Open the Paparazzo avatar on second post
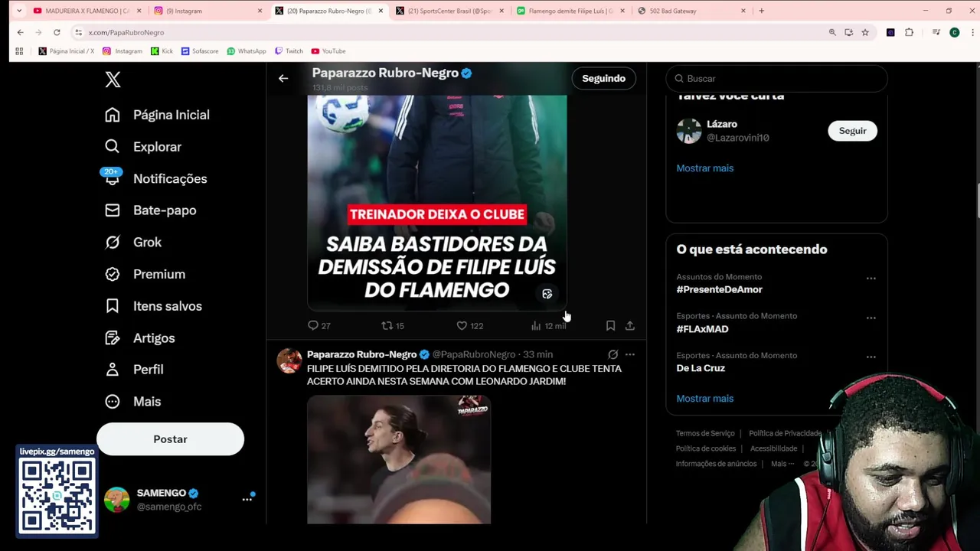Image resolution: width=980 pixels, height=551 pixels. click(289, 360)
